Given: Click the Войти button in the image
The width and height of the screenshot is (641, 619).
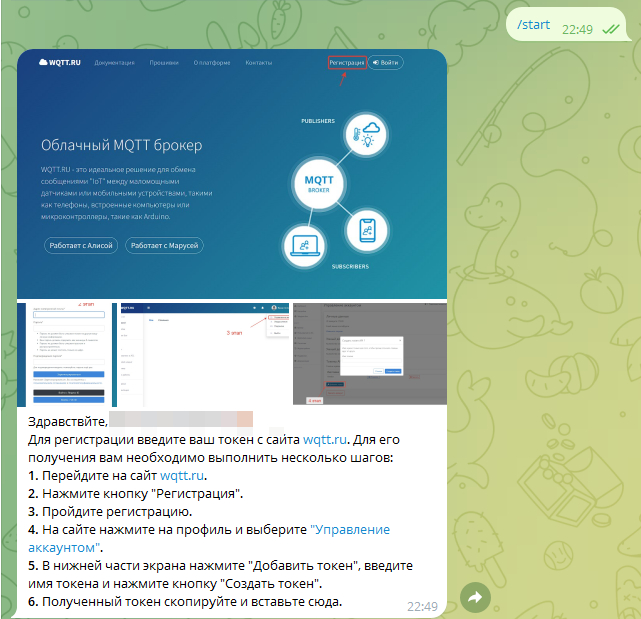Looking at the screenshot, I should click(386, 62).
